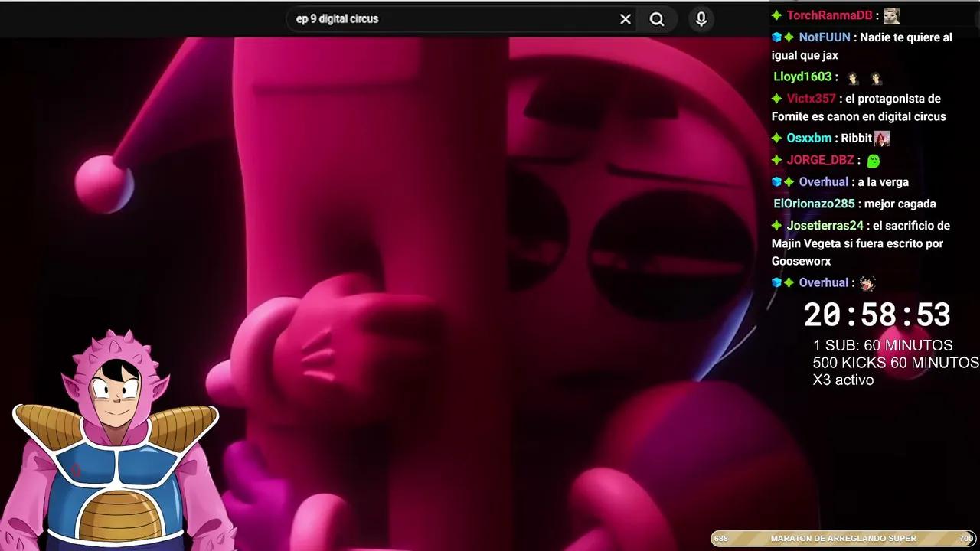This screenshot has height=551, width=980.
Task: Open TorchRanmaDB chat username
Action: tap(829, 15)
